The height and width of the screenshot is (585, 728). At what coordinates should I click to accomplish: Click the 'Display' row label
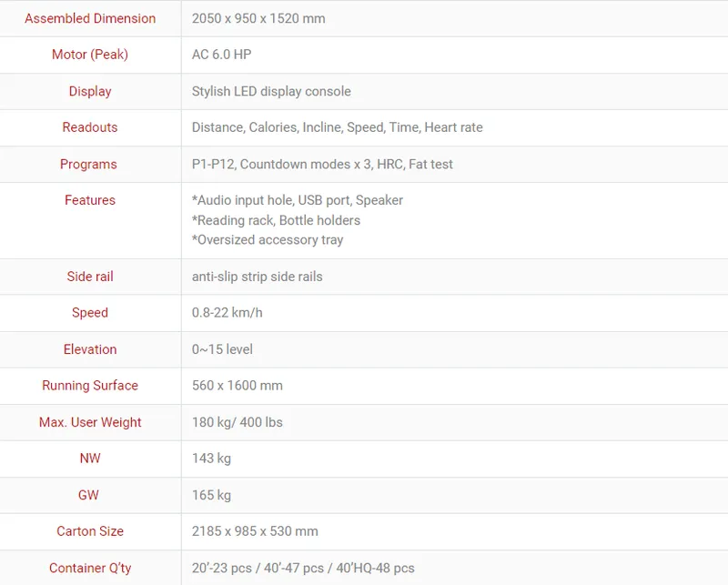(90, 91)
